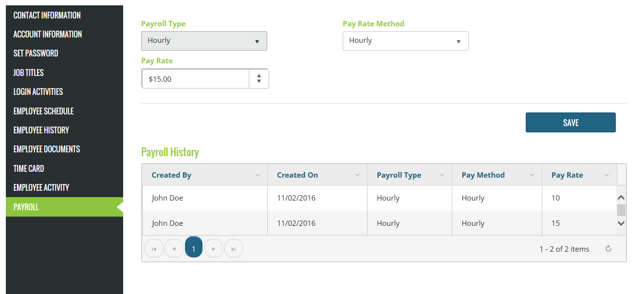Jump to last page of Payroll History
Screen dimensions: 644x294
[234, 249]
